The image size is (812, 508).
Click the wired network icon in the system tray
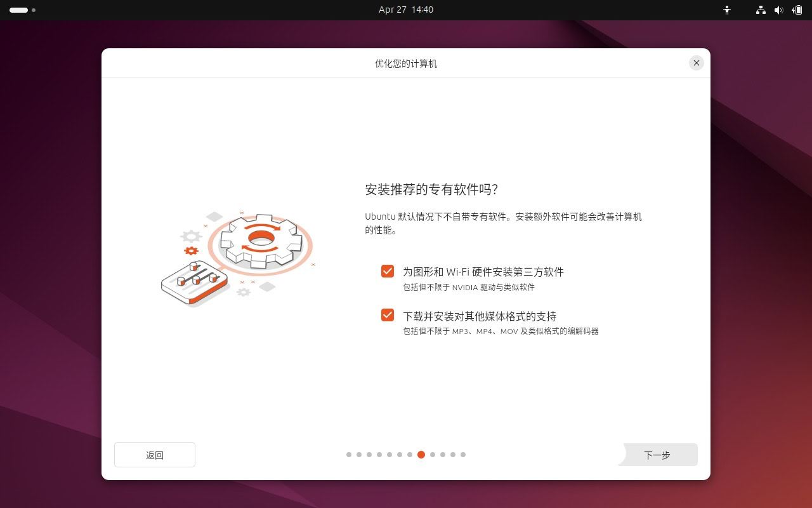(x=760, y=10)
